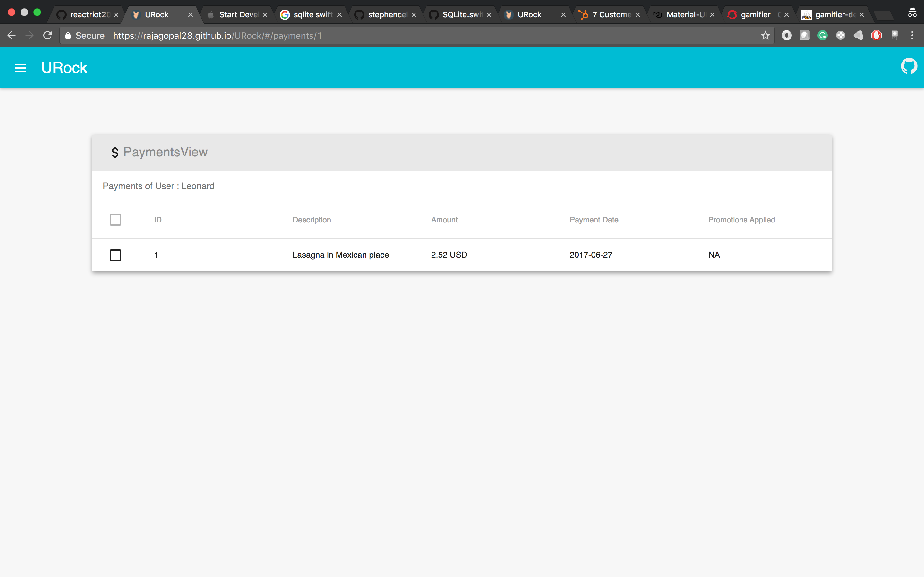924x577 pixels.
Task: Go back to previous page
Action: coord(12,36)
